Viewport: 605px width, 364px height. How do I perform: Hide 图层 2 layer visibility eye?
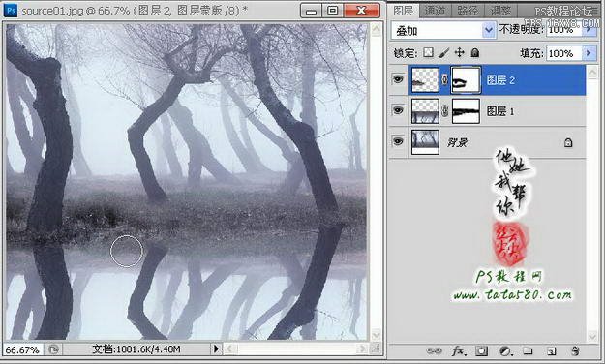click(398, 79)
